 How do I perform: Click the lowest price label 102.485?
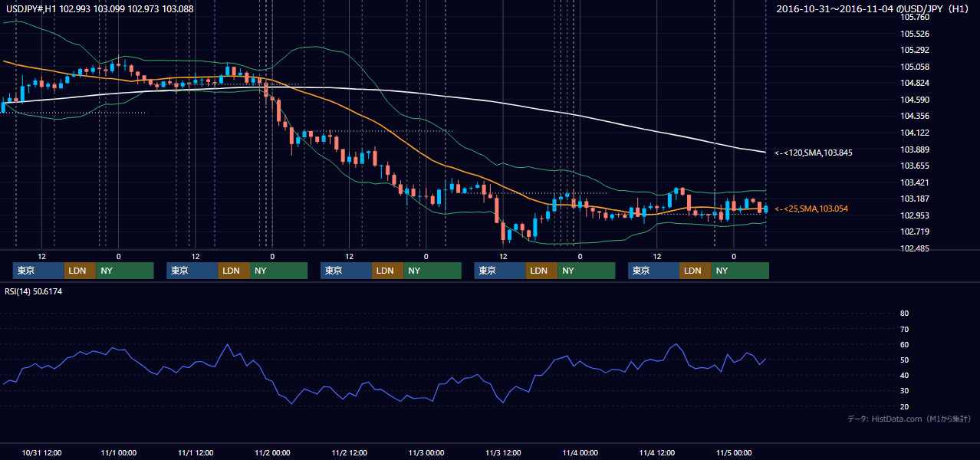tap(916, 248)
